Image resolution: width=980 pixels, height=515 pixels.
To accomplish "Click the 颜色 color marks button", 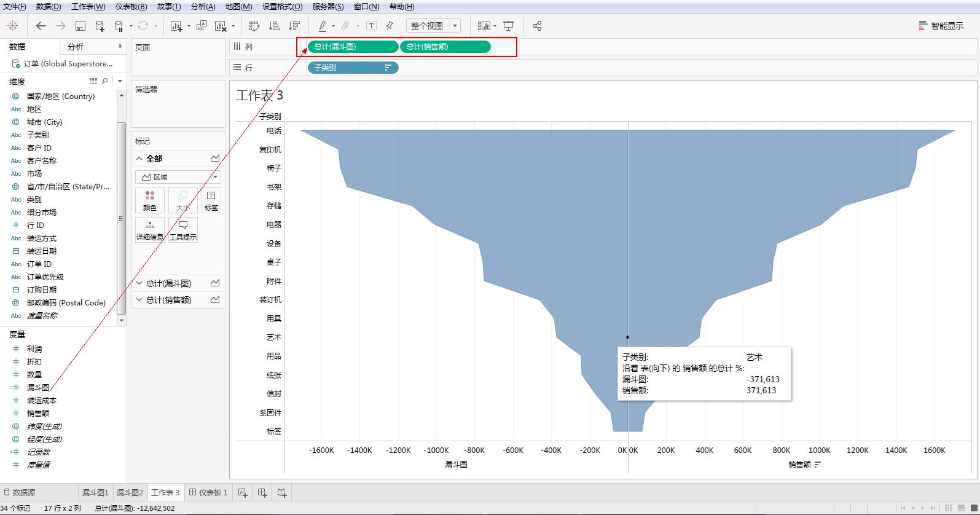I will [150, 200].
